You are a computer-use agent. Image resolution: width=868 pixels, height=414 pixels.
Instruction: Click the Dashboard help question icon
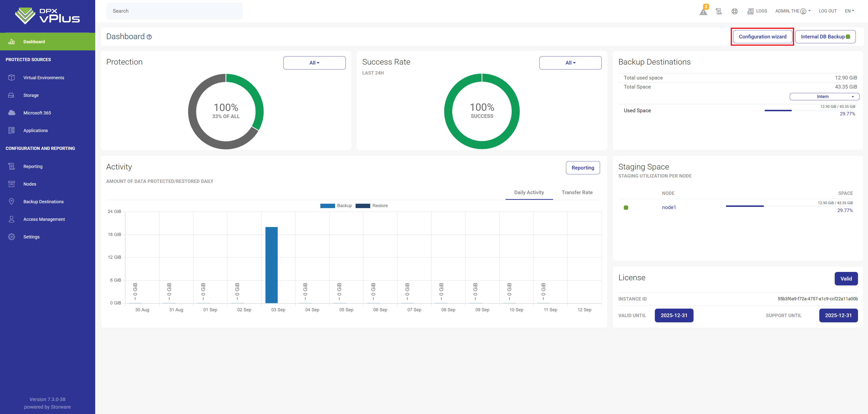tap(149, 37)
